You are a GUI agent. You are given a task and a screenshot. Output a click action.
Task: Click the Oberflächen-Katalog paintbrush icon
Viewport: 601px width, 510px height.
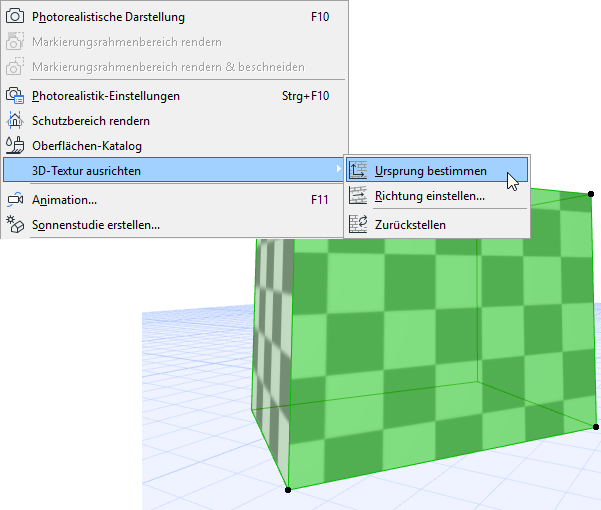15,146
